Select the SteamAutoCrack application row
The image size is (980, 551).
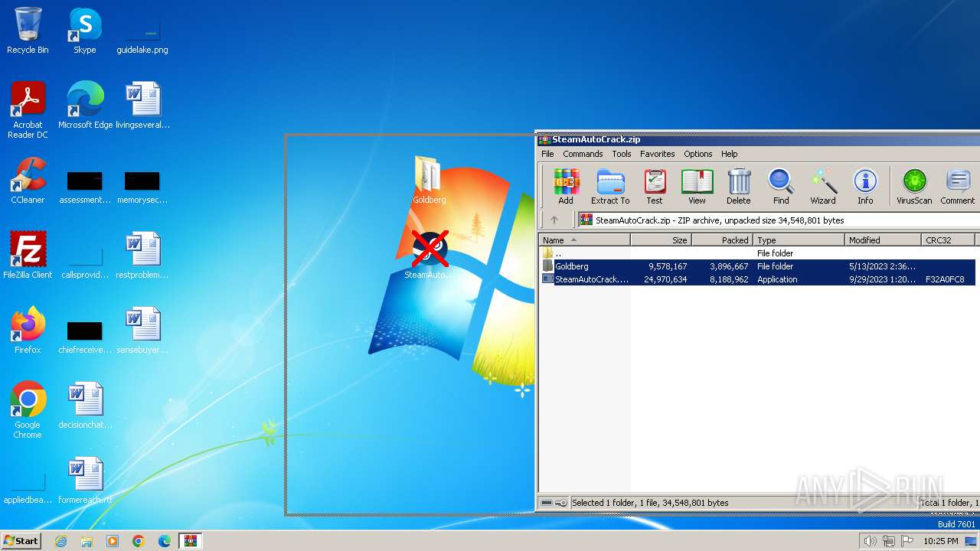coord(758,279)
